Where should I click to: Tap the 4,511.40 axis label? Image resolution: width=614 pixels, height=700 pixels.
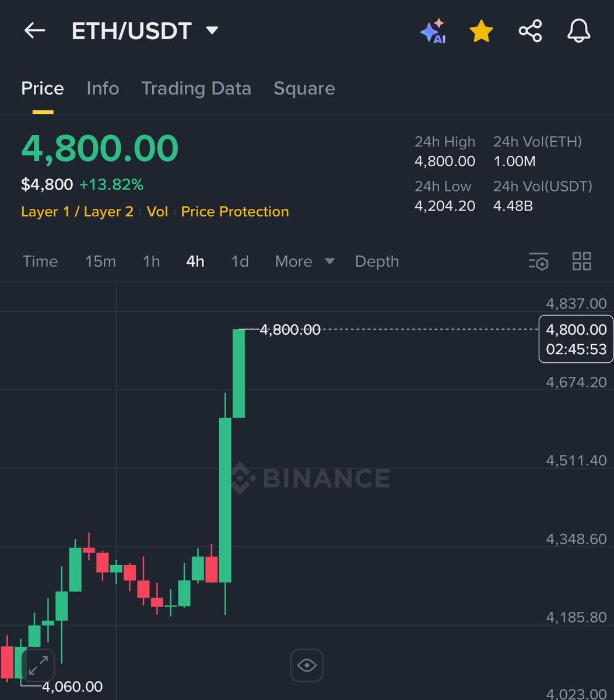576,460
